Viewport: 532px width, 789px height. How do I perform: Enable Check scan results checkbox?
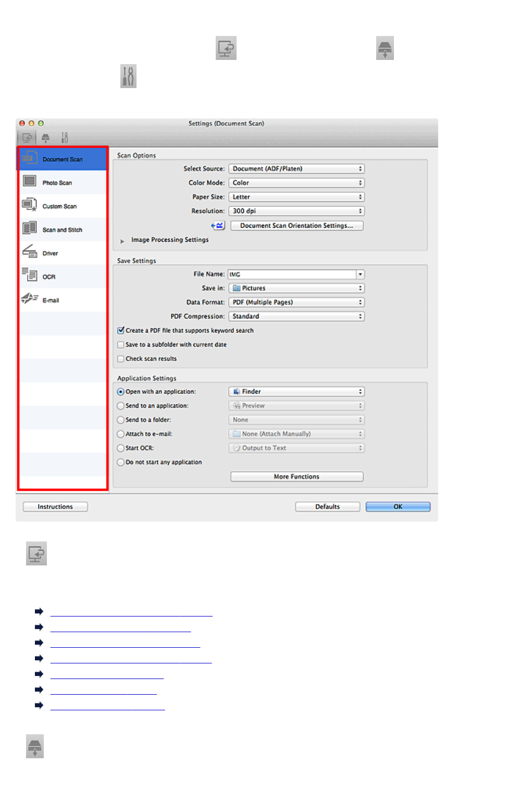point(121,359)
